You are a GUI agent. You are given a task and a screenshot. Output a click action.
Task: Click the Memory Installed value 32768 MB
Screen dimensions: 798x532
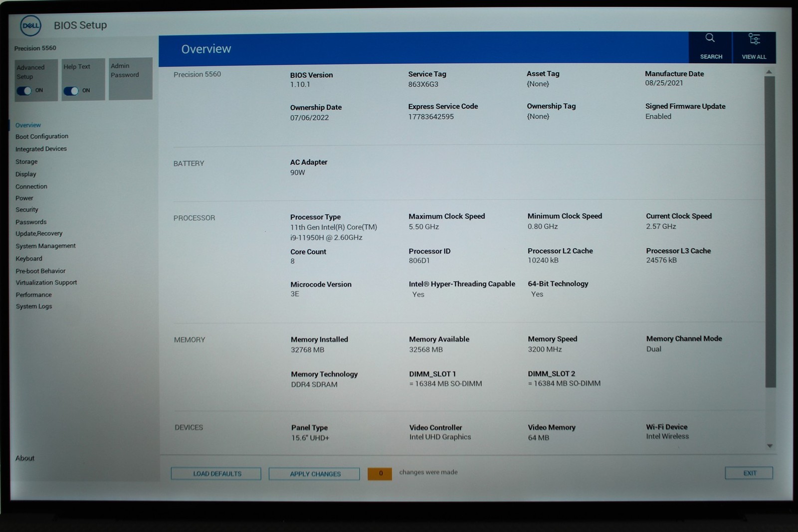pyautogui.click(x=308, y=350)
